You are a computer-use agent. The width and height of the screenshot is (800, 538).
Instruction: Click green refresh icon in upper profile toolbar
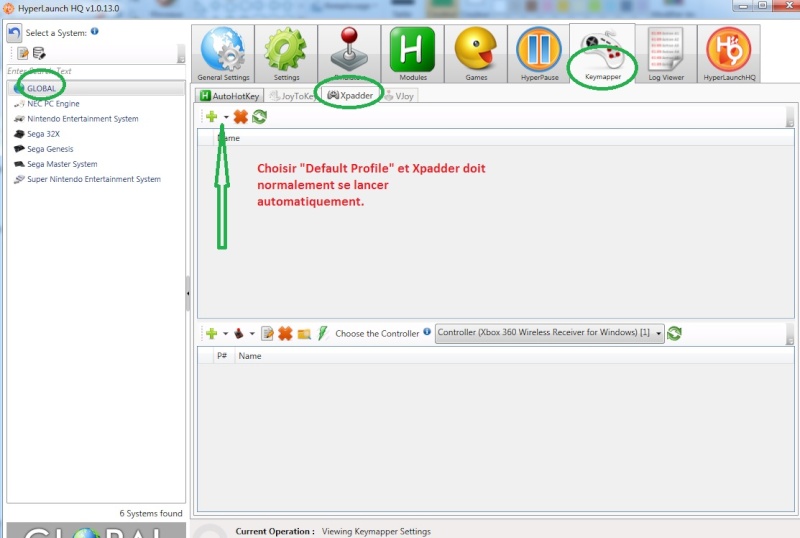(x=259, y=117)
